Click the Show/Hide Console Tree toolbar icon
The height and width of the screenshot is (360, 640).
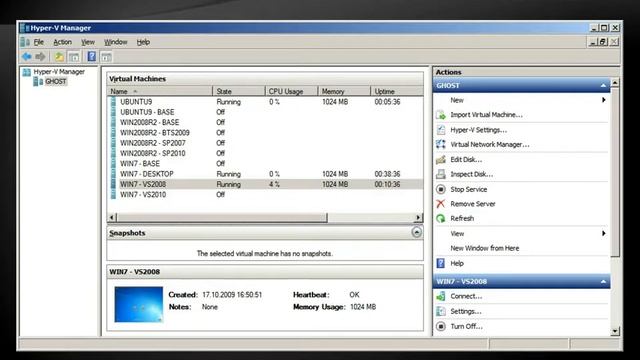[74, 57]
